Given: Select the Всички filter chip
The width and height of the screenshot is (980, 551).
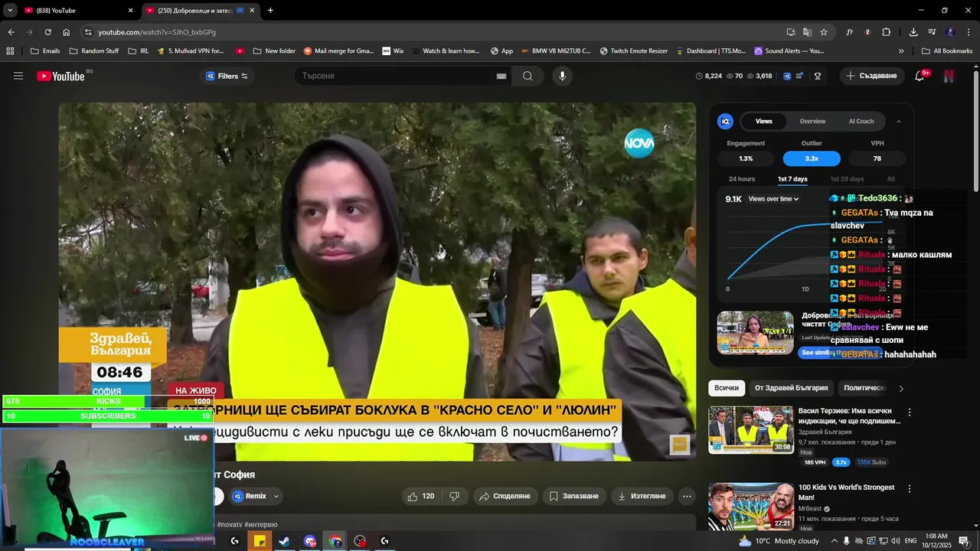Looking at the screenshot, I should [727, 388].
